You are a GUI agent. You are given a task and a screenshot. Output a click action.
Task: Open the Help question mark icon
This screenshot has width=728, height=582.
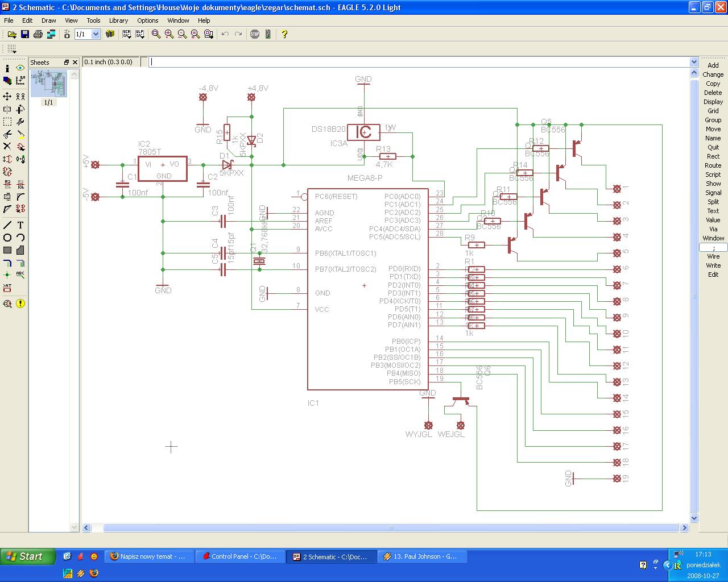(284, 34)
